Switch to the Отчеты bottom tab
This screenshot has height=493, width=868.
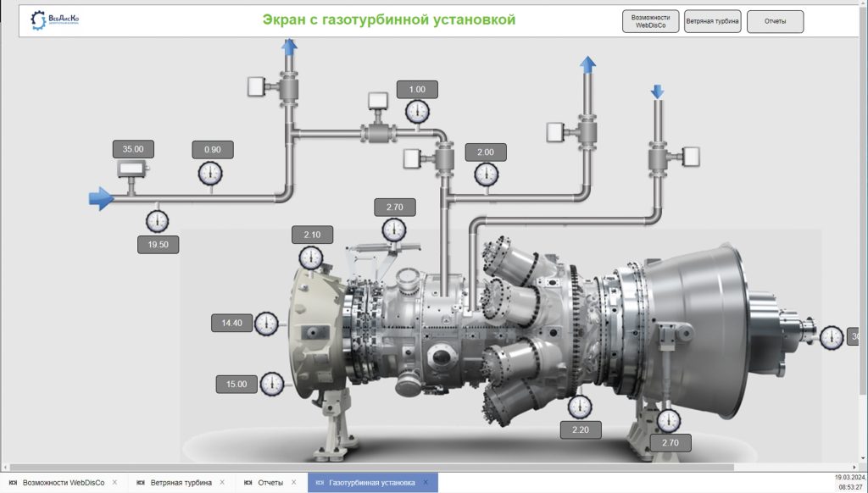pyautogui.click(x=270, y=483)
